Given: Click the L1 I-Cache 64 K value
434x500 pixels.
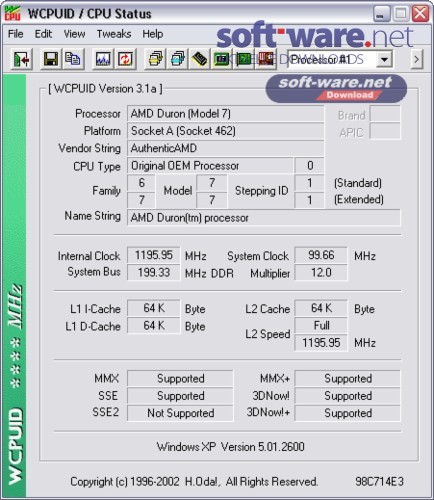Looking at the screenshot, I should coord(154,308).
